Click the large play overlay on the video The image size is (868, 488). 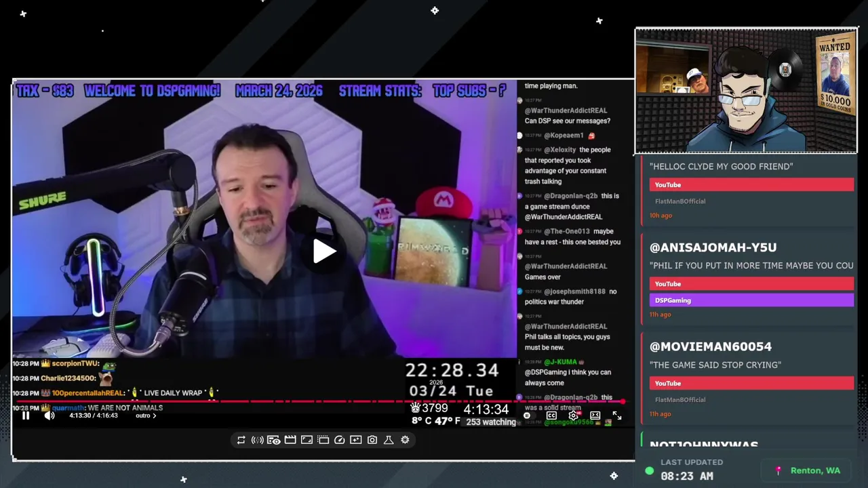[x=324, y=251]
